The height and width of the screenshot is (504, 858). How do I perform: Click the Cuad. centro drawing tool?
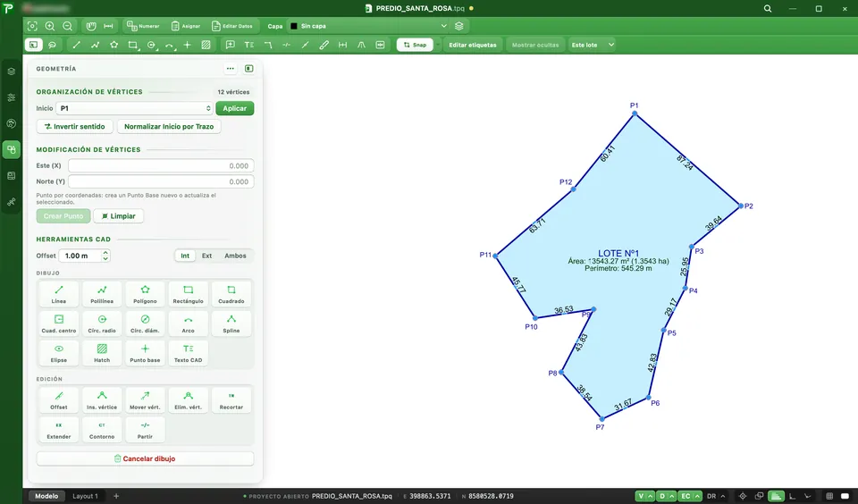pos(59,323)
